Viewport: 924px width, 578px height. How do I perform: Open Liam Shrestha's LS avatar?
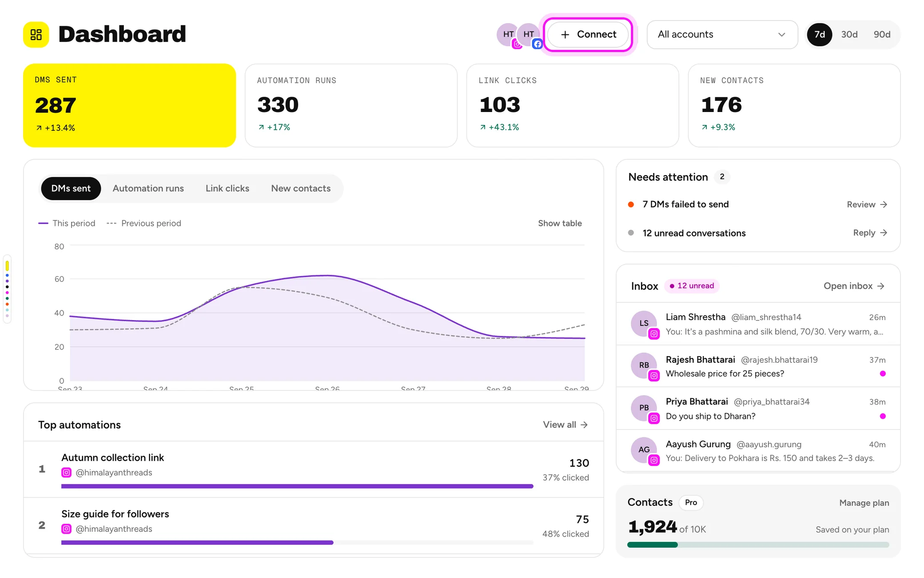pos(644,323)
